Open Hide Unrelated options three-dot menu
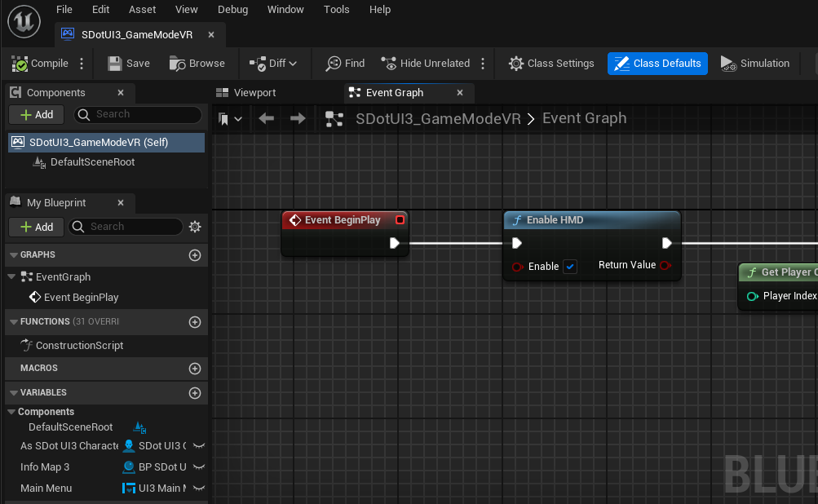Viewport: 818px width, 504px height. [483, 63]
